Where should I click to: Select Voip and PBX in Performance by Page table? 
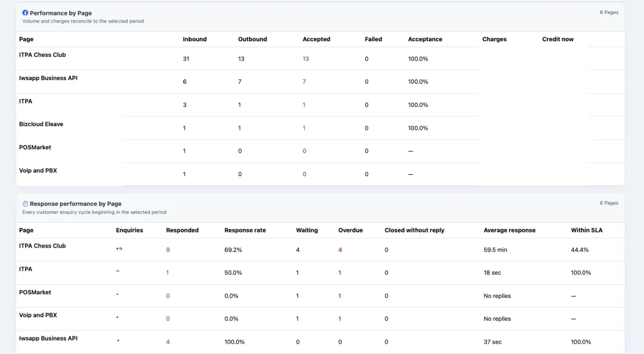[x=38, y=170]
